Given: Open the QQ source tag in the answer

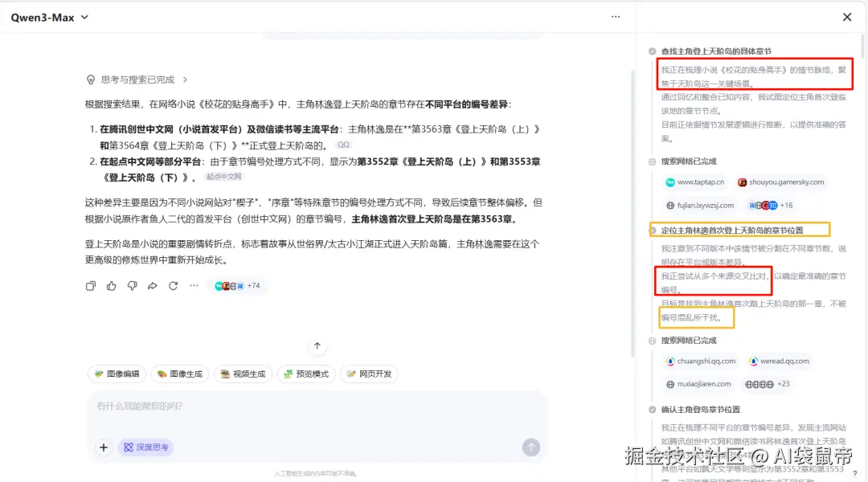Looking at the screenshot, I should (346, 143).
